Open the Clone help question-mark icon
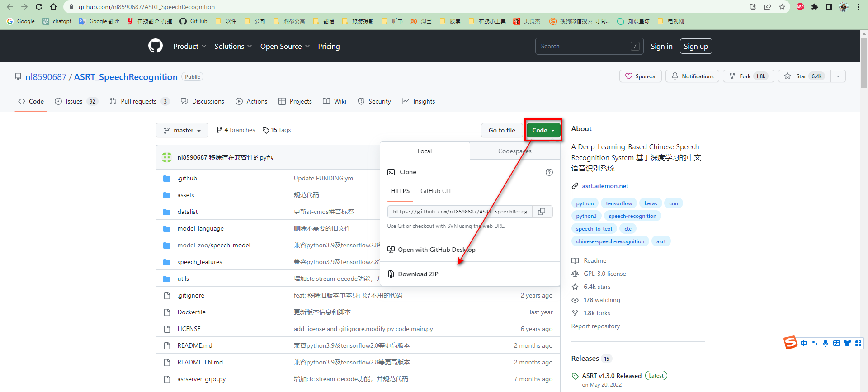 tap(549, 172)
